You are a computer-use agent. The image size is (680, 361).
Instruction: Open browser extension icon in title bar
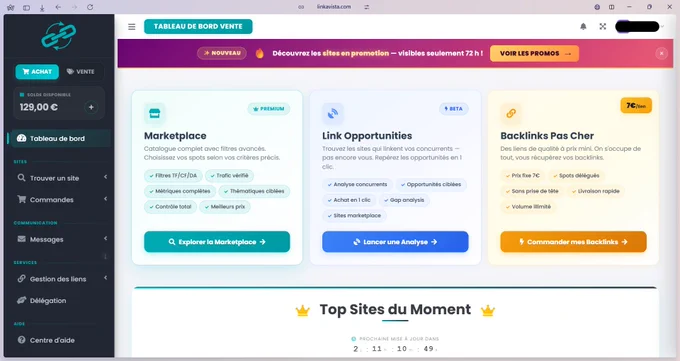[x=597, y=7]
